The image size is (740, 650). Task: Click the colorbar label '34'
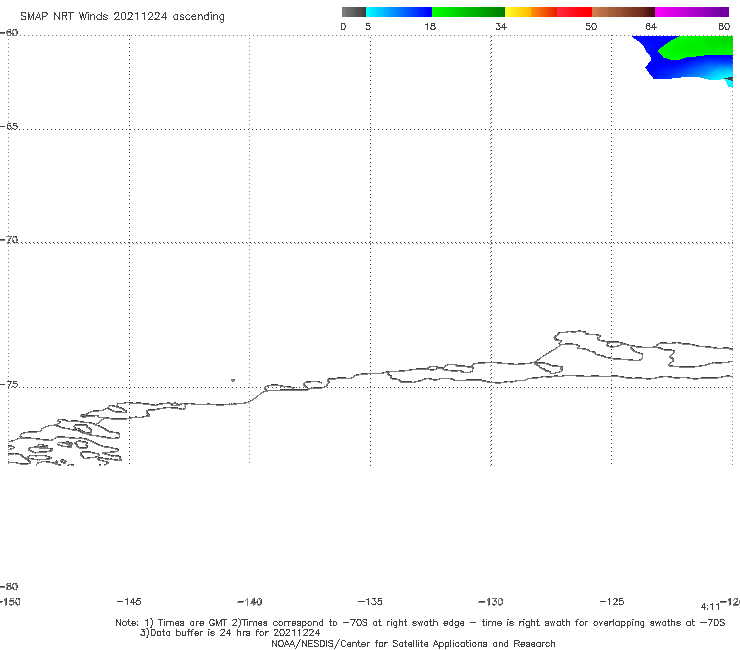(x=501, y=27)
